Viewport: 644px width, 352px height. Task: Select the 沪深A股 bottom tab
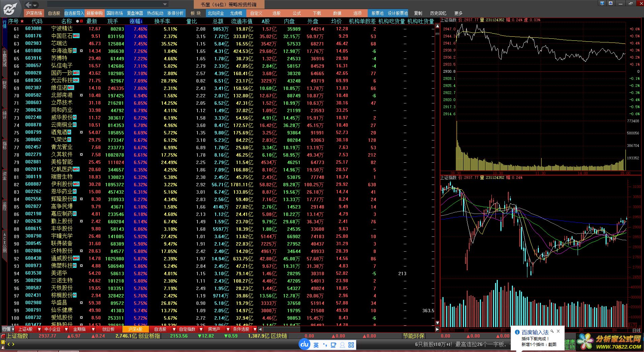[x=135, y=329]
